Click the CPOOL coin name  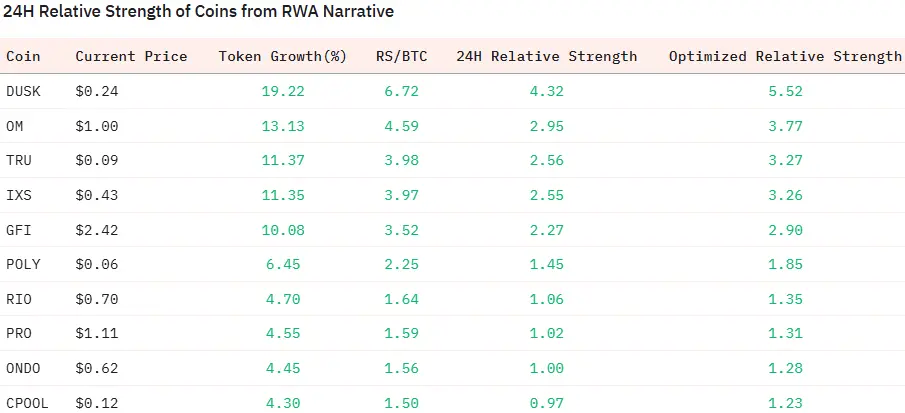(x=28, y=404)
